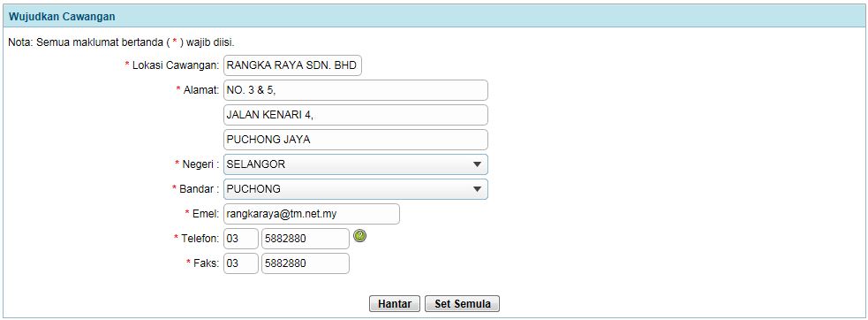Viewport: 868px width, 320px height.
Task: Reset the form with Set Semula
Action: [x=462, y=304]
